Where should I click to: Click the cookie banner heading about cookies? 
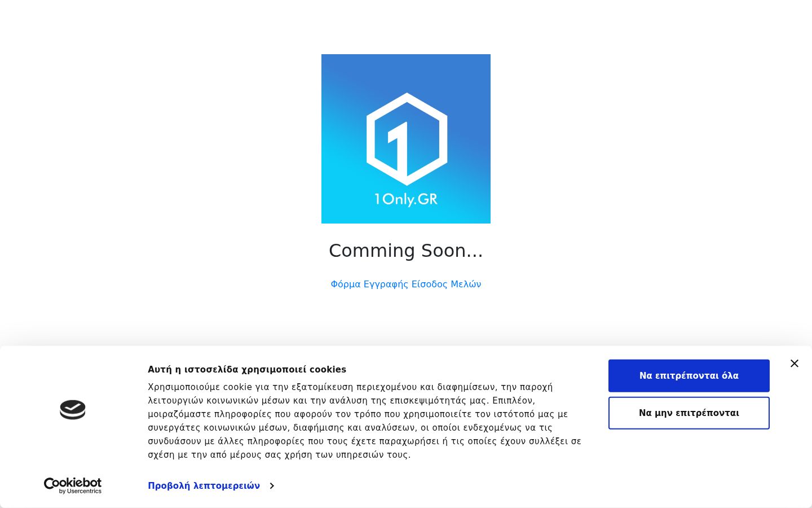(247, 370)
